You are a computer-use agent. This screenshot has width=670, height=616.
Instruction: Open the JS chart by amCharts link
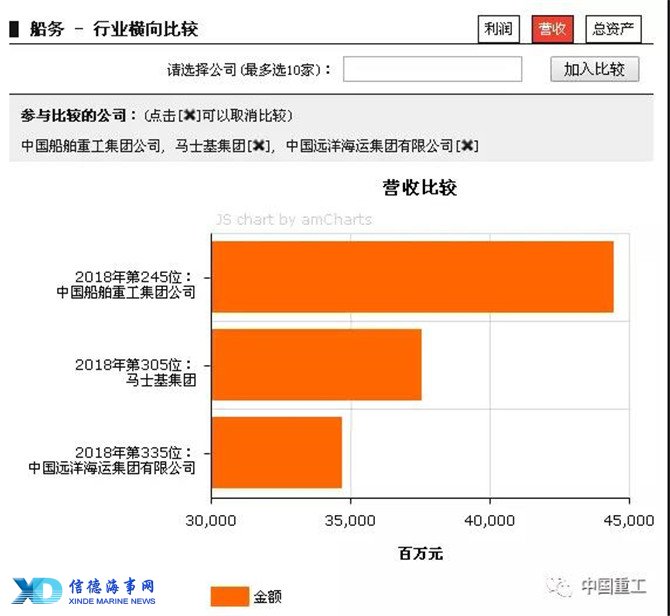tap(294, 219)
